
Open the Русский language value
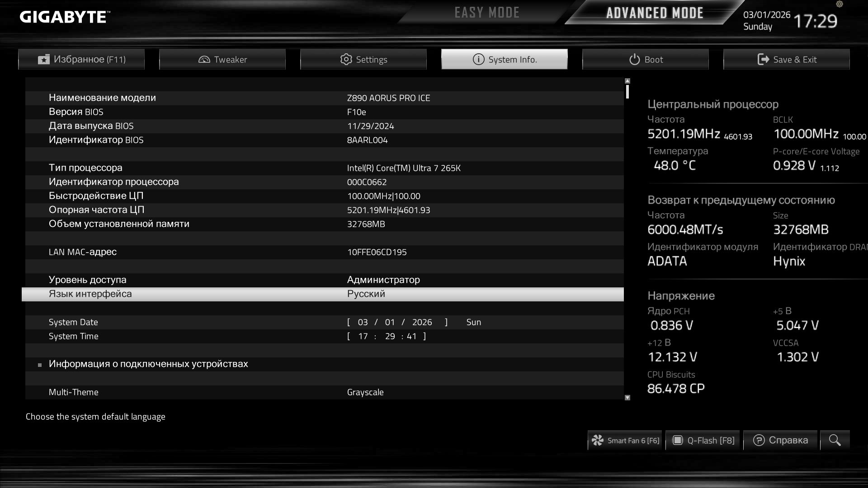[366, 294]
